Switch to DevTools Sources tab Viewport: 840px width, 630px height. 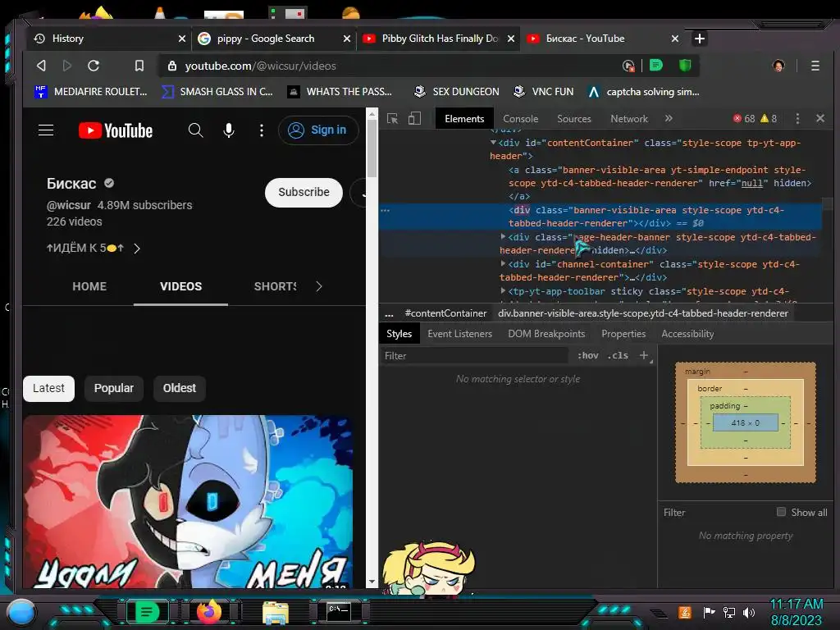pos(573,119)
